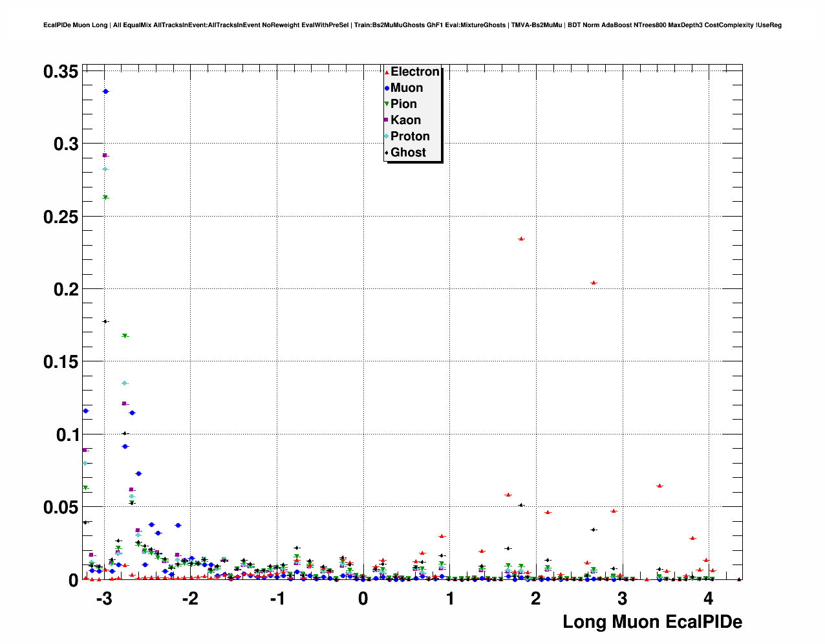Click the 4 x-axis tick label

(x=709, y=599)
